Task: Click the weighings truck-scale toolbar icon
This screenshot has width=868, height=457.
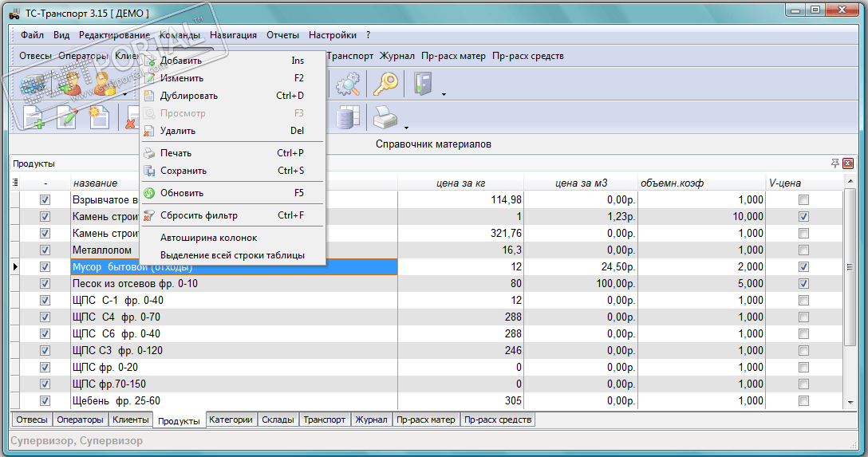Action: coord(34,84)
